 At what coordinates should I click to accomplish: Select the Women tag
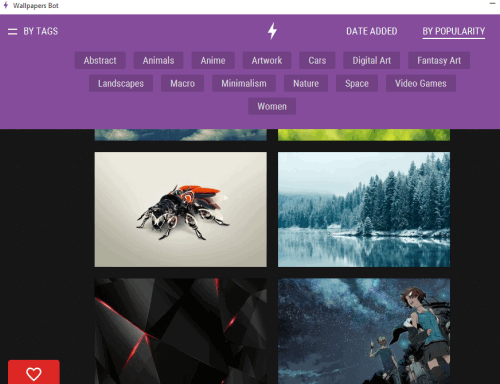click(272, 106)
